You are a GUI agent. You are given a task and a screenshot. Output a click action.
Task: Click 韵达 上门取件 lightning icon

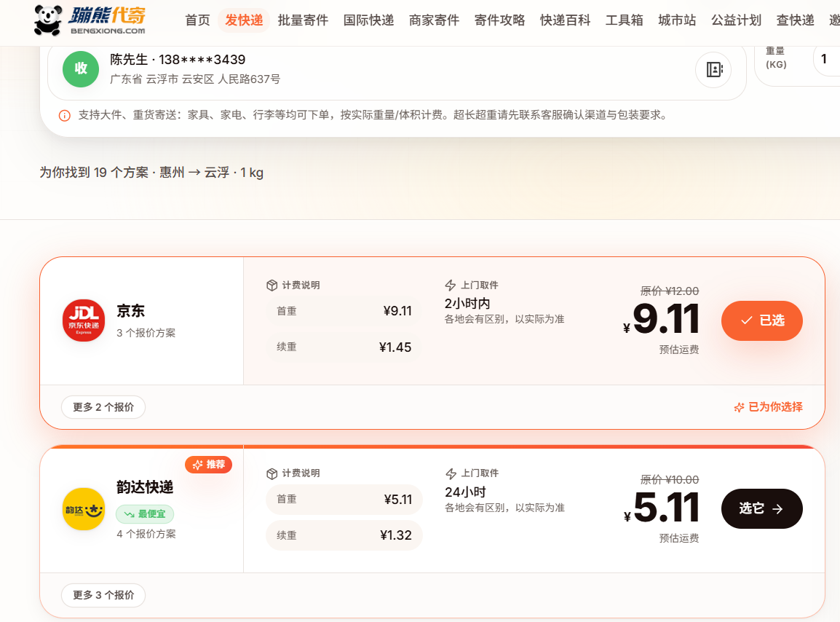pyautogui.click(x=451, y=473)
